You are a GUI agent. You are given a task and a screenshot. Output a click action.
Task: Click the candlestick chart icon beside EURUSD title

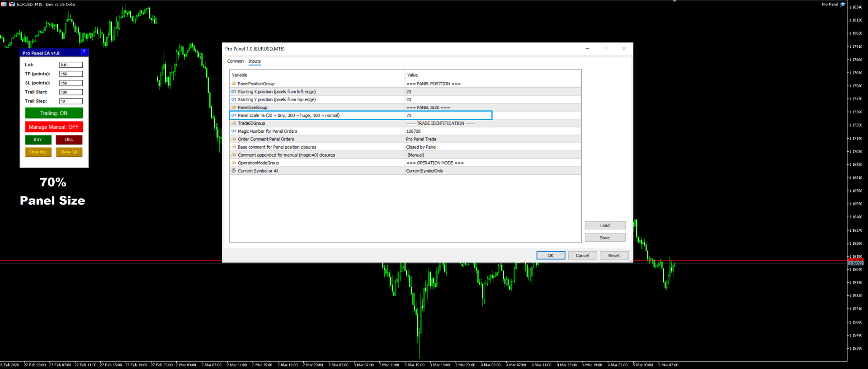(12, 4)
